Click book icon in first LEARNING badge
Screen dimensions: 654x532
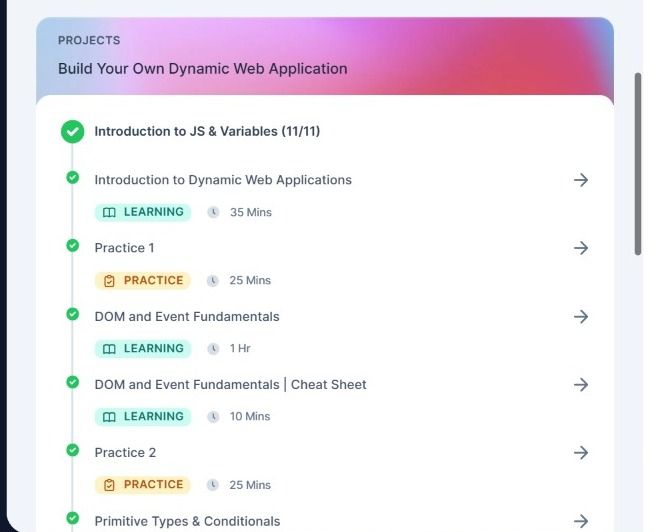[110, 212]
